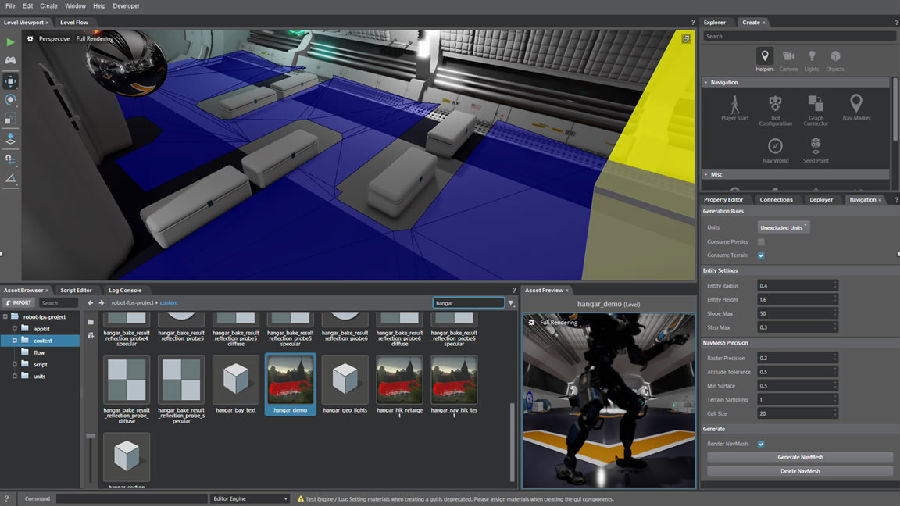Viewport: 900px width, 506px height.
Task: Choose the Bot Configuration helper
Action: click(x=775, y=110)
